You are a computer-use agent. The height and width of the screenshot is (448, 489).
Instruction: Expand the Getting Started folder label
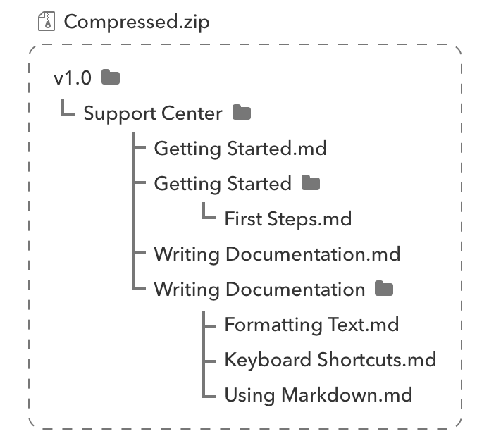(223, 184)
